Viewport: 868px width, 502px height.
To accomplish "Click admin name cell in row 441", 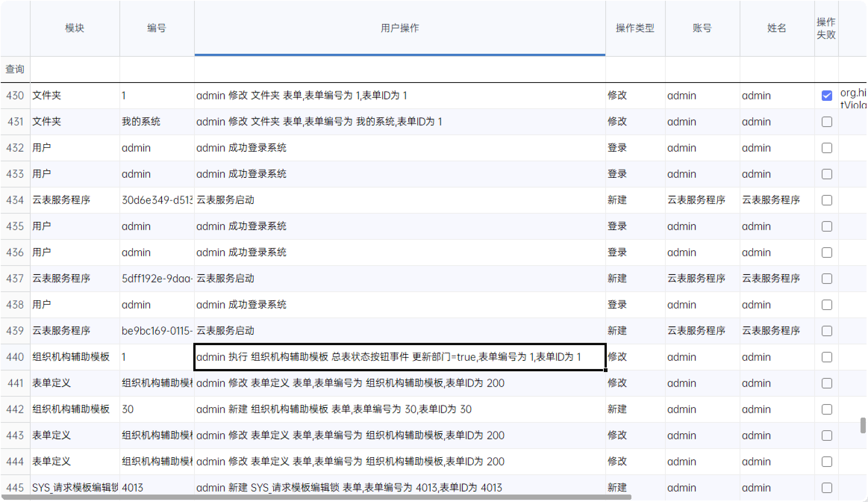I will tap(777, 383).
